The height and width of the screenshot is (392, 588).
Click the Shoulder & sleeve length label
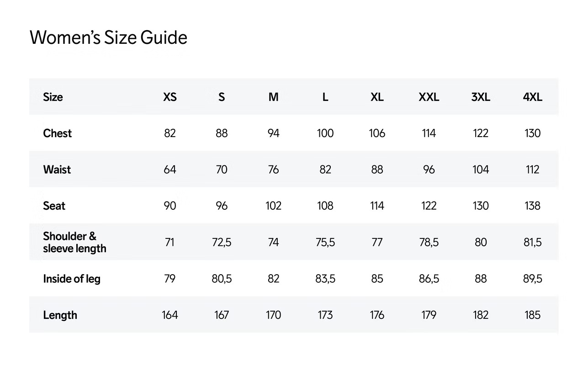click(x=74, y=242)
